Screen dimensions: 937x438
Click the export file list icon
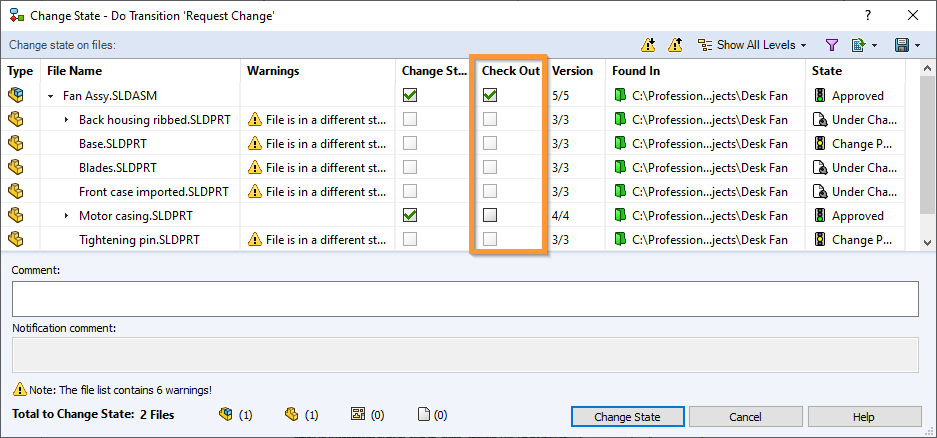click(858, 45)
